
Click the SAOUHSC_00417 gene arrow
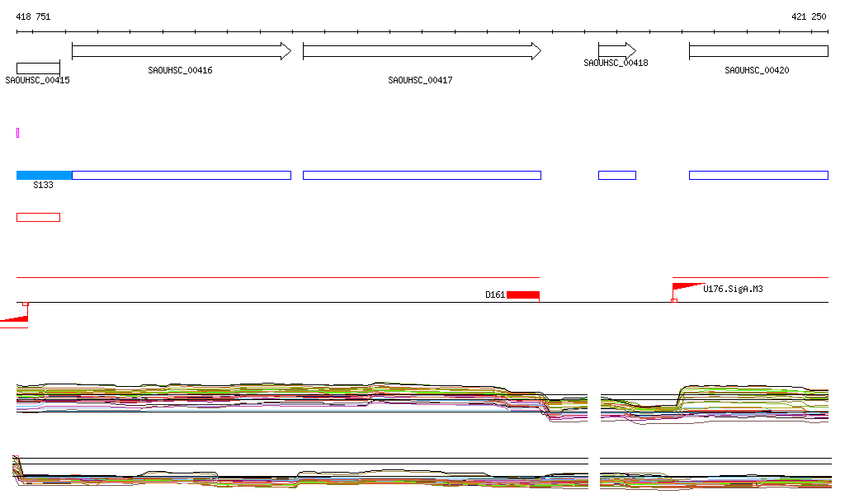[422, 51]
